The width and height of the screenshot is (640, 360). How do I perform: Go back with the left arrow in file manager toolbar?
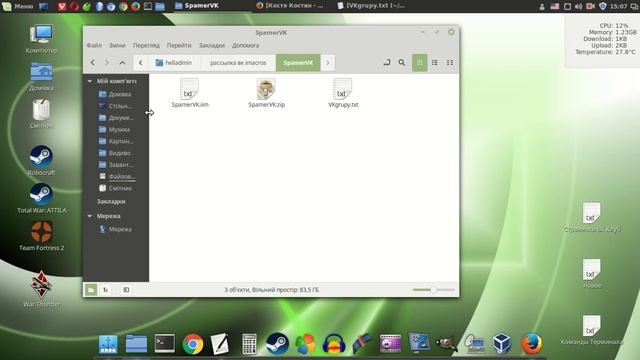point(93,62)
